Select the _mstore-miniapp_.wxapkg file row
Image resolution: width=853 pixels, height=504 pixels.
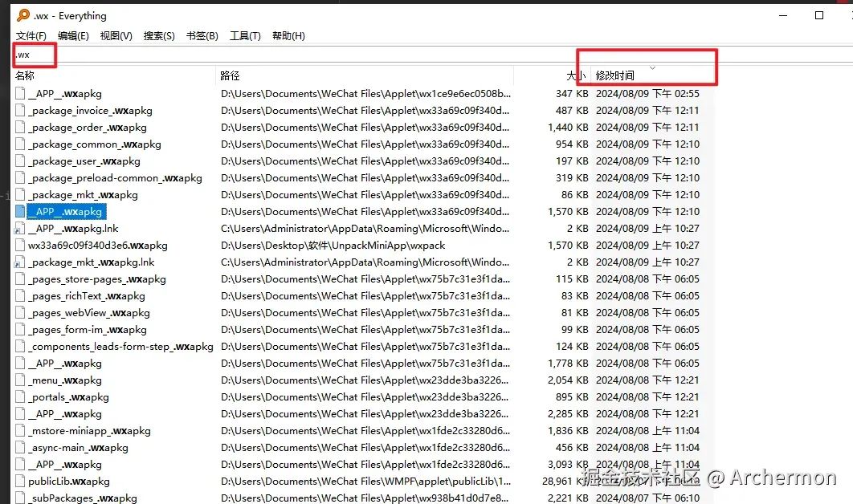click(357, 431)
